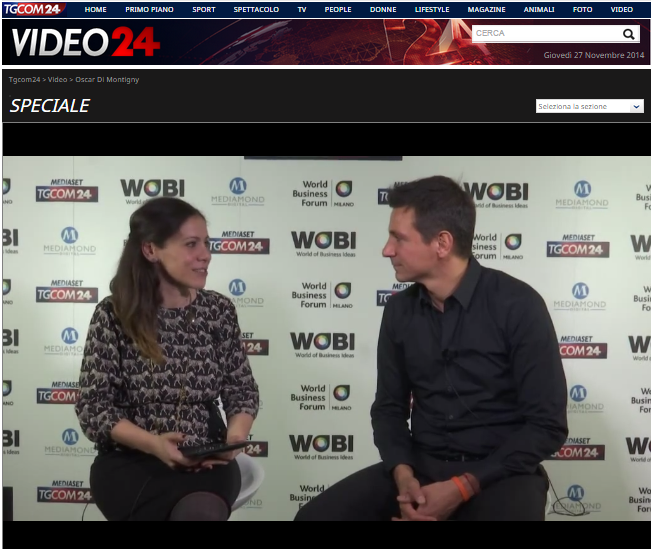Image resolution: width=654 pixels, height=549 pixels.
Task: Click the TGCOM24 logo in the top bar
Action: pyautogui.click(x=33, y=9)
